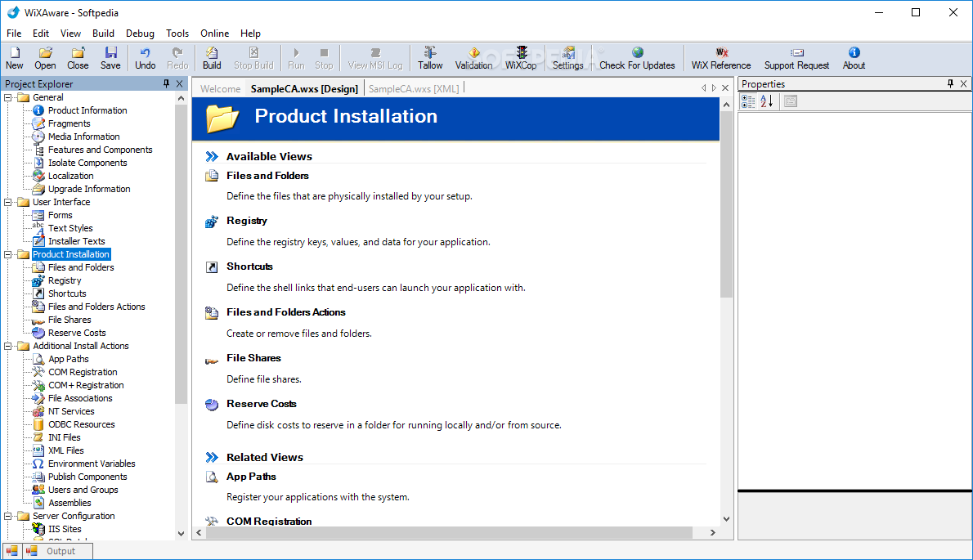Open the Reserve Costs view link
This screenshot has height=560, width=973.
click(x=262, y=404)
